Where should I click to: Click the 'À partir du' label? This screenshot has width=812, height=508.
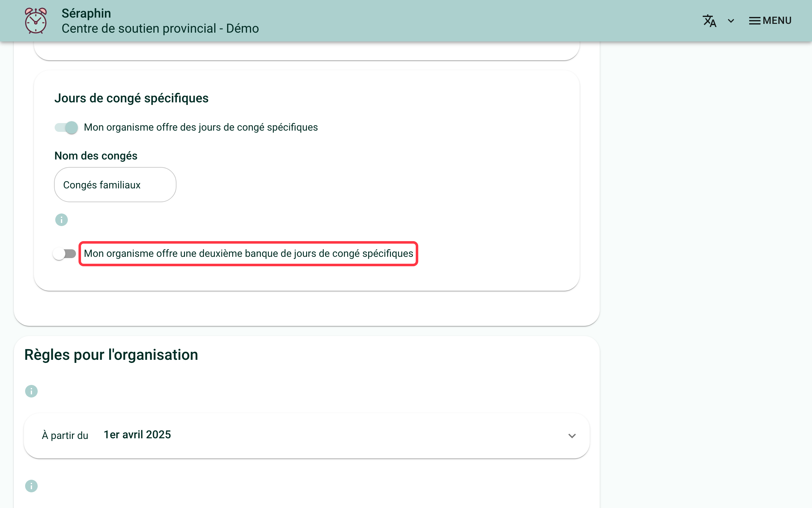65,436
